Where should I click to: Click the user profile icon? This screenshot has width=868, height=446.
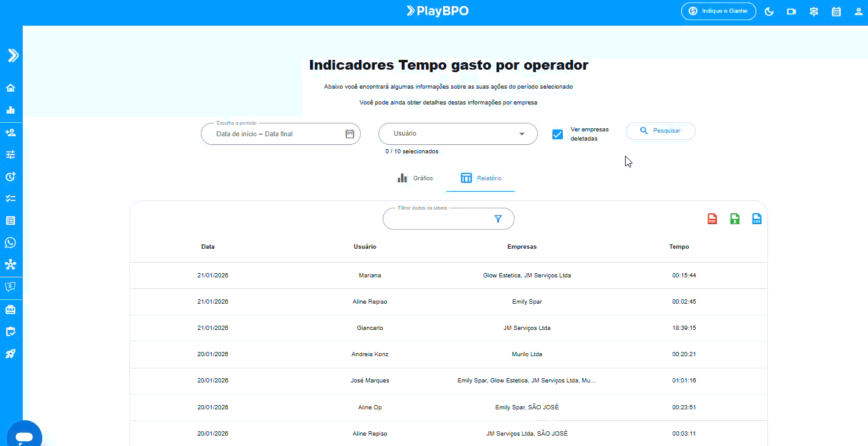tap(859, 12)
